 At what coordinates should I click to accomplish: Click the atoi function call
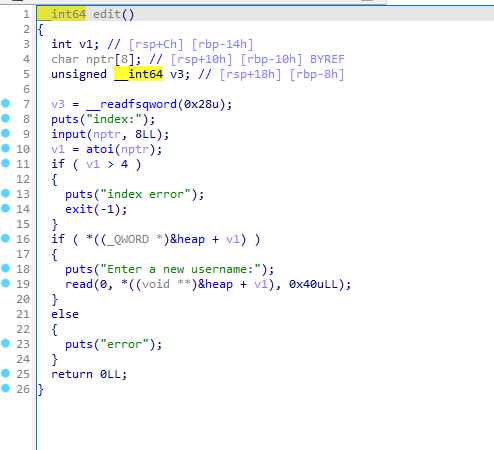tap(100, 149)
